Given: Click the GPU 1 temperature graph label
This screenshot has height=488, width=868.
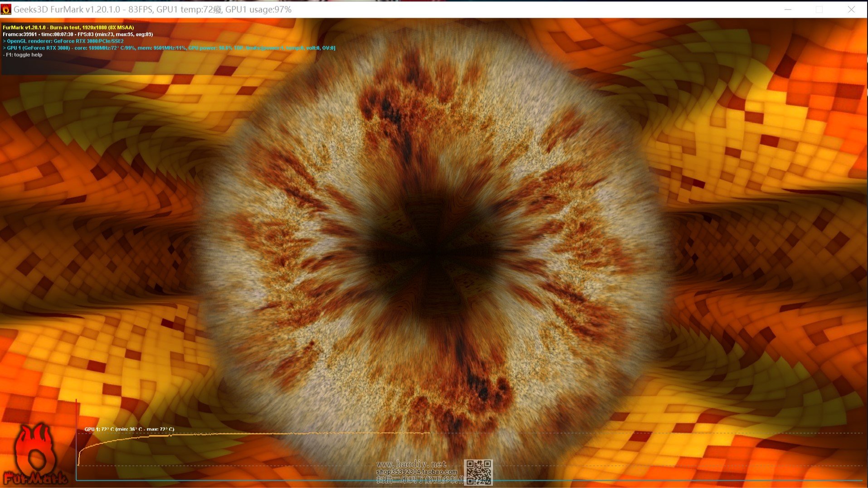Looking at the screenshot, I should click(x=129, y=429).
